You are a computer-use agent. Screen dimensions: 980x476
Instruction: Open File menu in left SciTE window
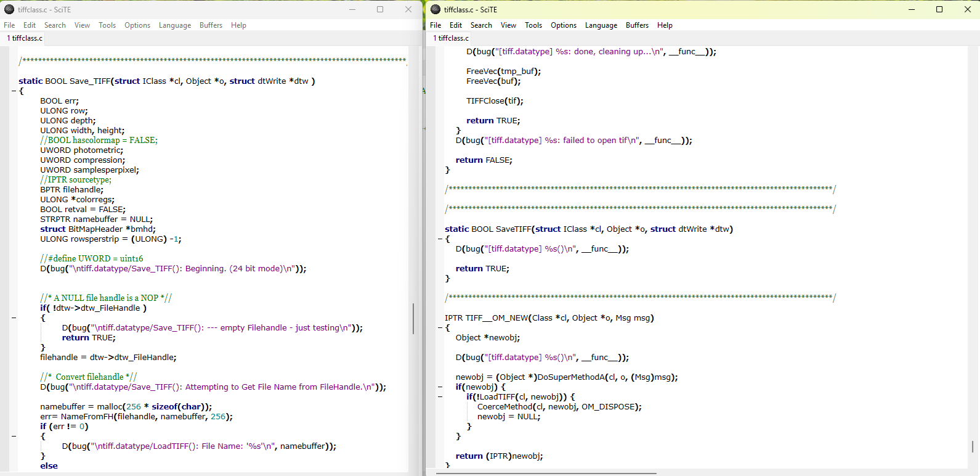coord(9,25)
